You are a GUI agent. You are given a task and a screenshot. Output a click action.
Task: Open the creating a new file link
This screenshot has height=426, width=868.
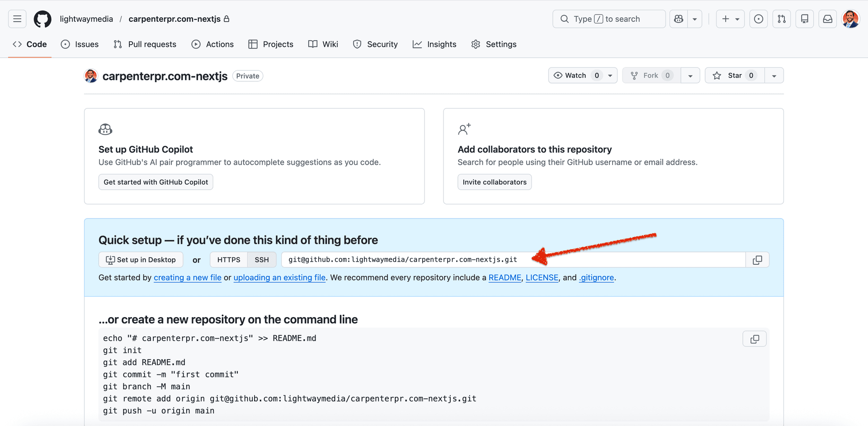pyautogui.click(x=187, y=277)
